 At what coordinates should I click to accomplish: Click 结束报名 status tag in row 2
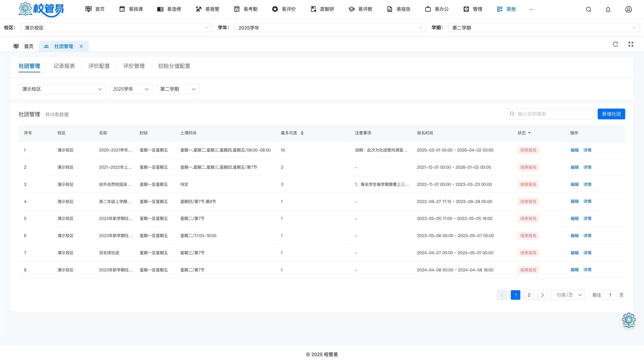click(528, 167)
